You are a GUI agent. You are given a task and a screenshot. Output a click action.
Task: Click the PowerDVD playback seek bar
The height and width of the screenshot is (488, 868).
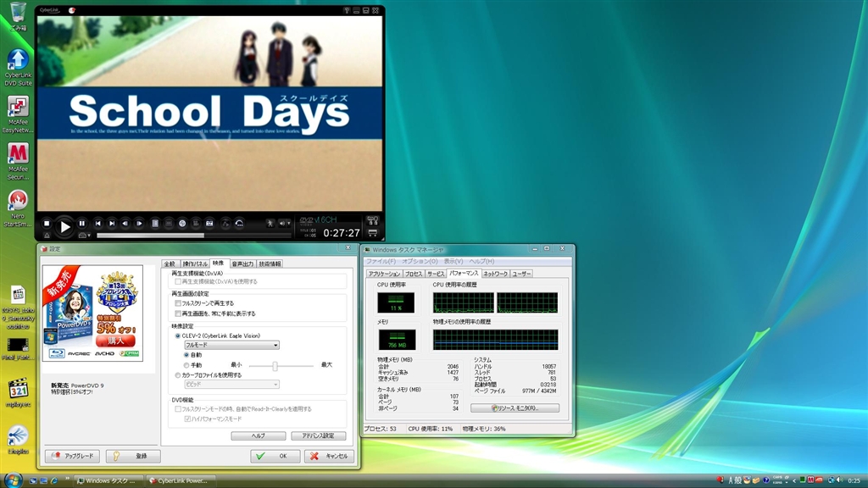coord(194,236)
